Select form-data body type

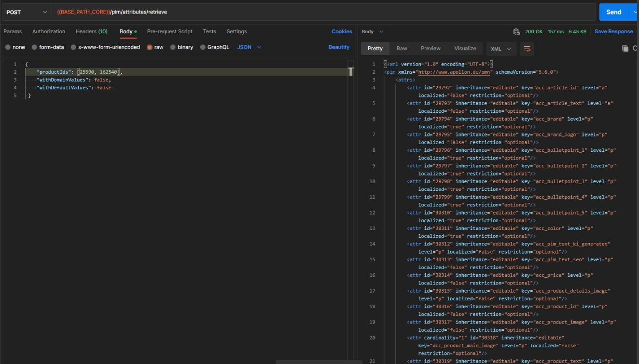pos(48,47)
